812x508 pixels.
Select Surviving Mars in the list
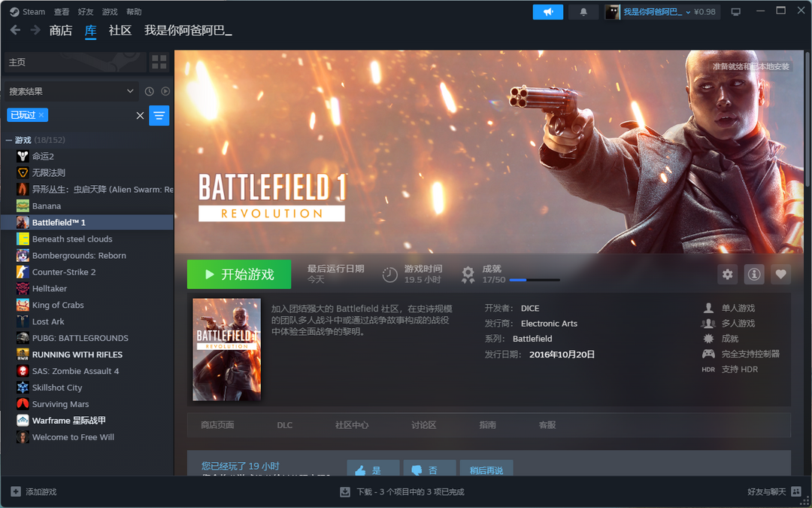(x=87, y=404)
